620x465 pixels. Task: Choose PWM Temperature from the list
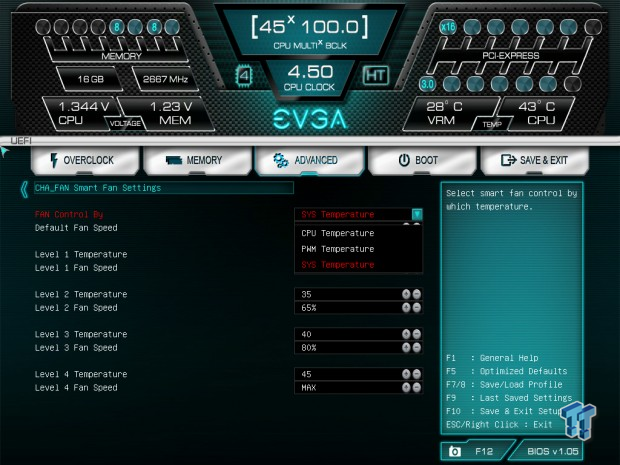tap(338, 249)
